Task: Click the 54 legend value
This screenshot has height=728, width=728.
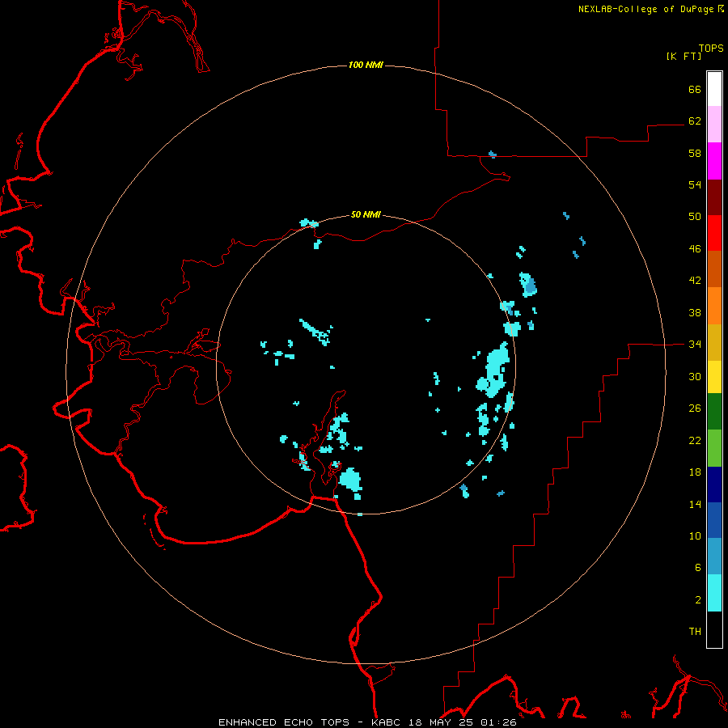Action: 695,184
